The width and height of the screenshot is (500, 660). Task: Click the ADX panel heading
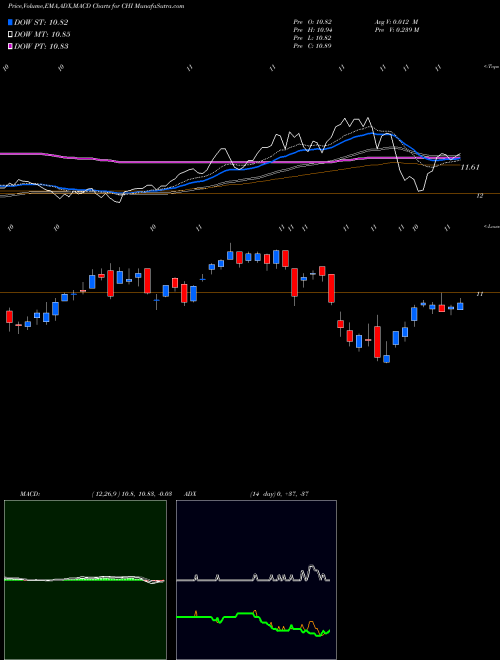[x=190, y=494]
